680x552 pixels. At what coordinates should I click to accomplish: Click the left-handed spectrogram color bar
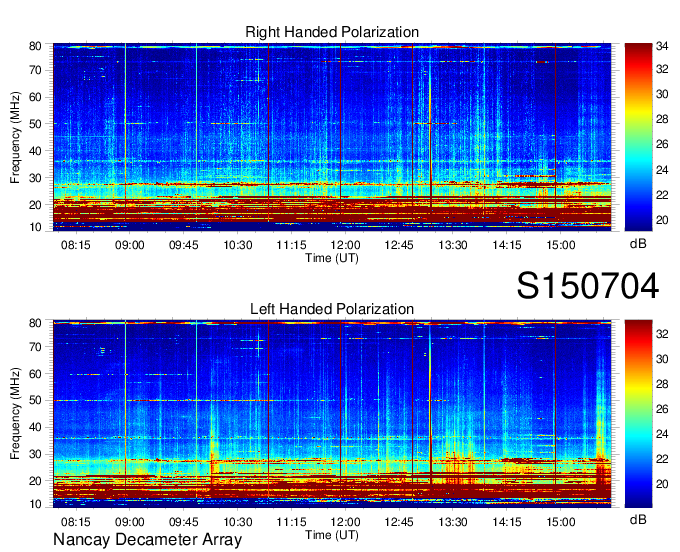tap(638, 414)
